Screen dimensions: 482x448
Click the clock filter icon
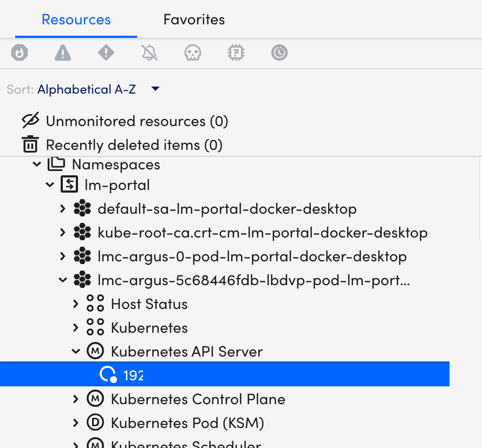pos(279,52)
